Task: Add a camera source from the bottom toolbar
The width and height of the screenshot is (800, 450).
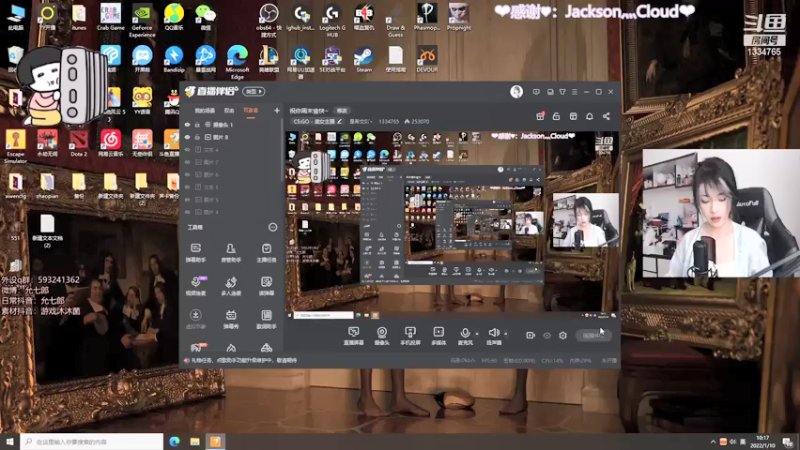Action: pyautogui.click(x=382, y=336)
